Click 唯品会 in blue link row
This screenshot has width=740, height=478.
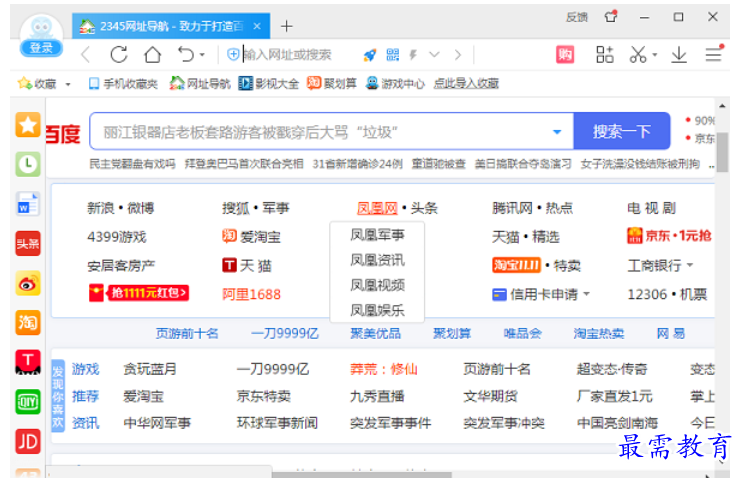click(x=522, y=334)
